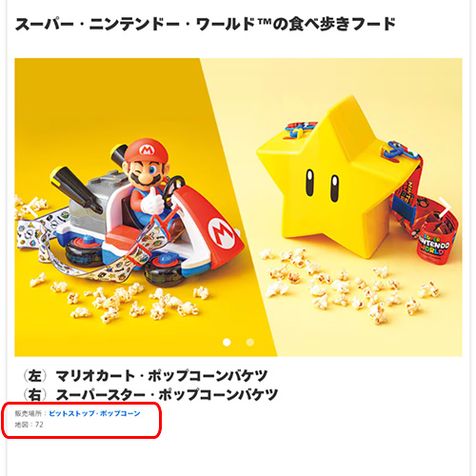Click the (左) マリオカート・ポップコーンバケツ title

[146, 376]
